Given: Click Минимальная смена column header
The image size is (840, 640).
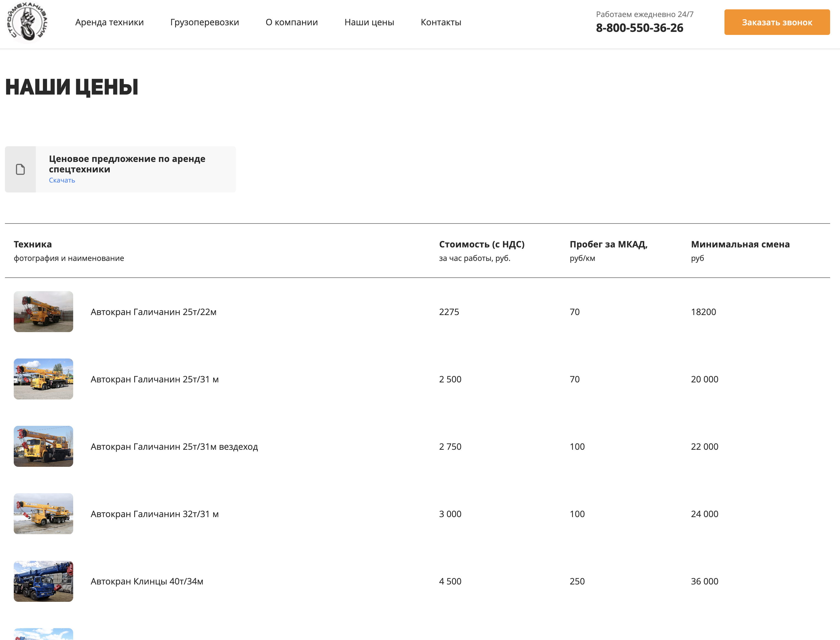Looking at the screenshot, I should pyautogui.click(x=740, y=244).
